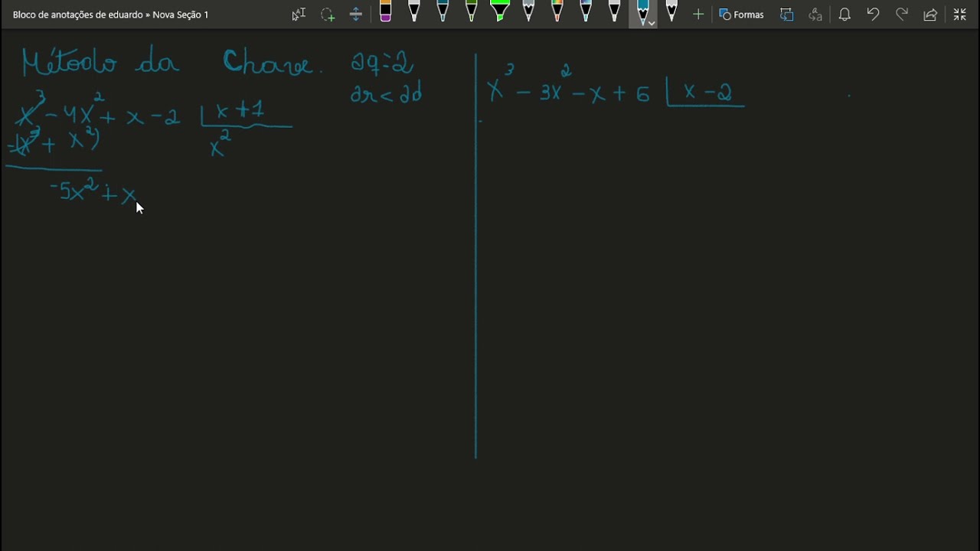Open the selected pen's options arrow
The image size is (980, 551).
pos(652,24)
